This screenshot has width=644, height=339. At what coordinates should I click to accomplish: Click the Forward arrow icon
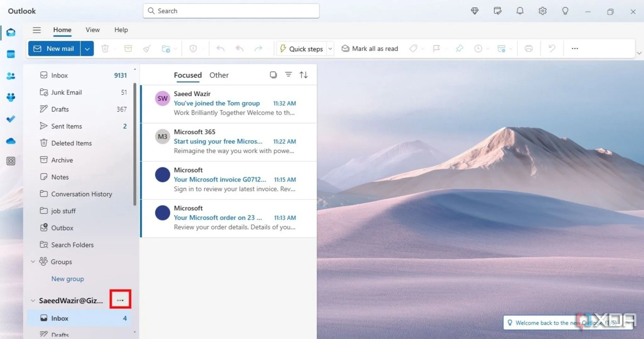pyautogui.click(x=258, y=49)
